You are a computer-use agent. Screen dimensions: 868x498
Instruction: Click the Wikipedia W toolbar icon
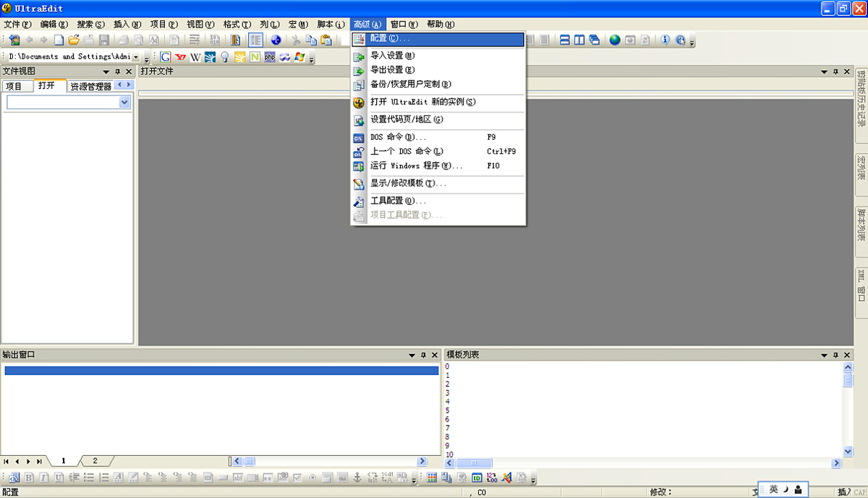(x=195, y=57)
